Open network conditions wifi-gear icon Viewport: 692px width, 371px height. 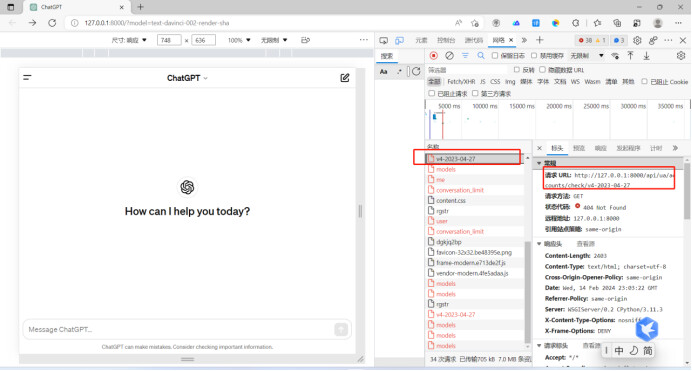coord(615,56)
